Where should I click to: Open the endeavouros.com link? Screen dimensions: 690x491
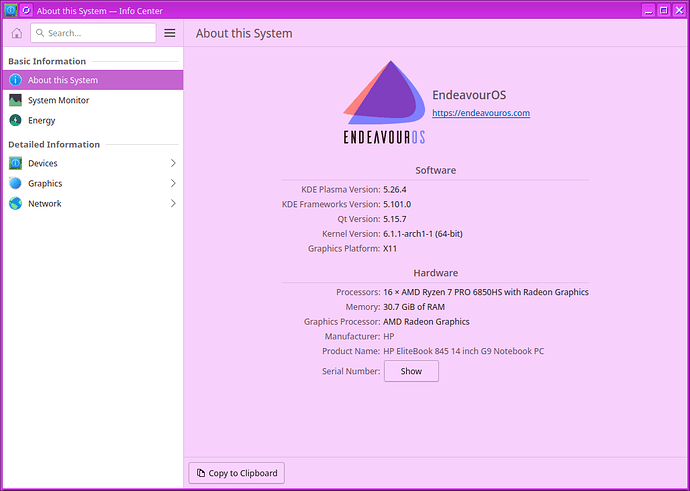tap(481, 113)
